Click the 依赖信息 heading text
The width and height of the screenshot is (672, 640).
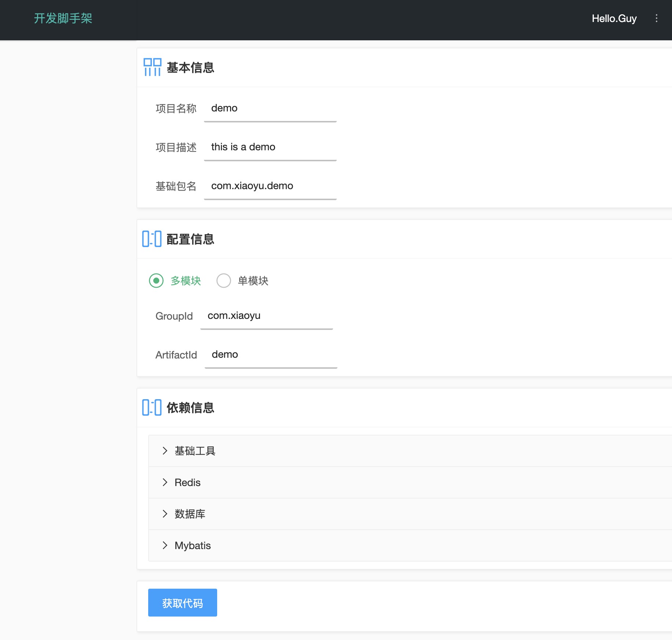190,408
